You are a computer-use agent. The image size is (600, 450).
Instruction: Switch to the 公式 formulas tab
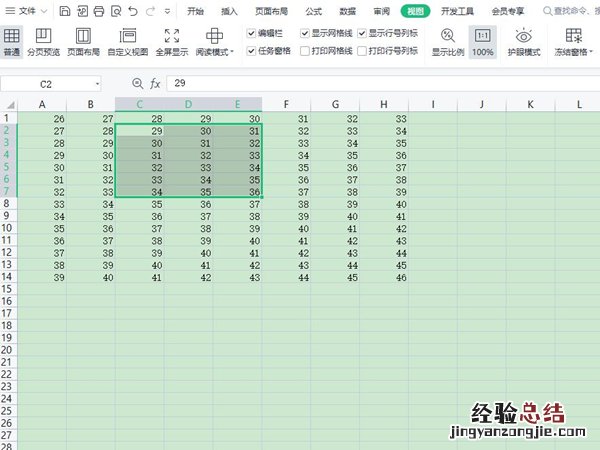tap(313, 12)
